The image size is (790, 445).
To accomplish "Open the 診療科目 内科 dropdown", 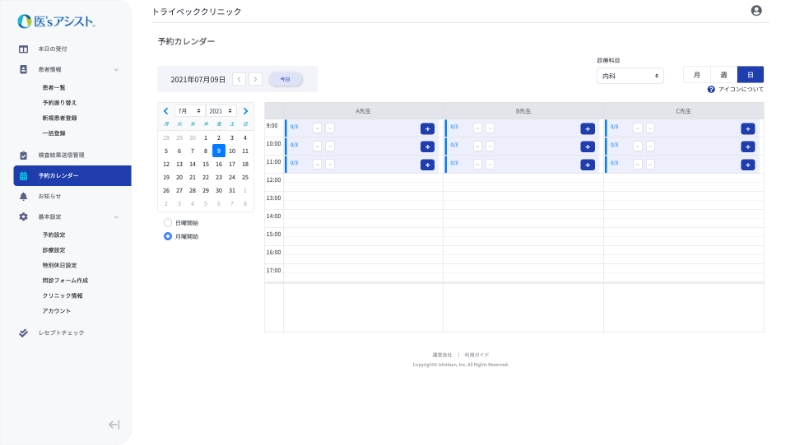I will point(630,75).
